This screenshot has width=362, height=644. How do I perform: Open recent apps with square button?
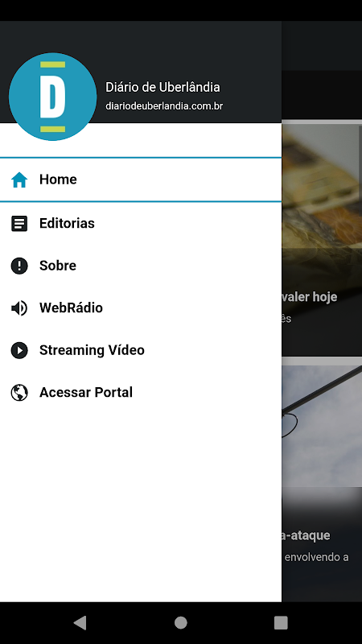click(281, 622)
